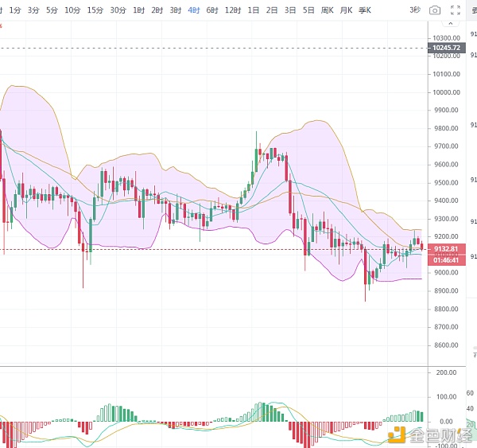The image size is (477, 448).
Task: Select the 5分 timeframe tab
Action: click(52, 10)
